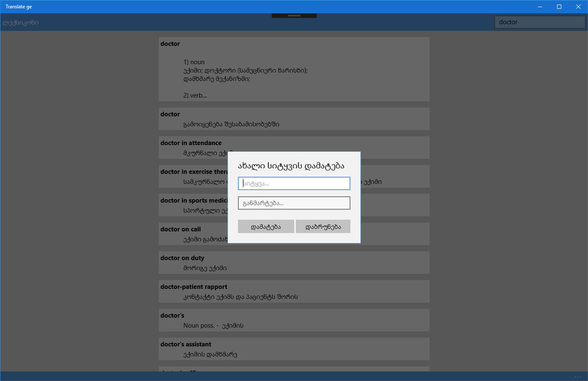588x381 pixels.
Task: Click the "განმარტება..." definition input field
Action: [x=294, y=202]
